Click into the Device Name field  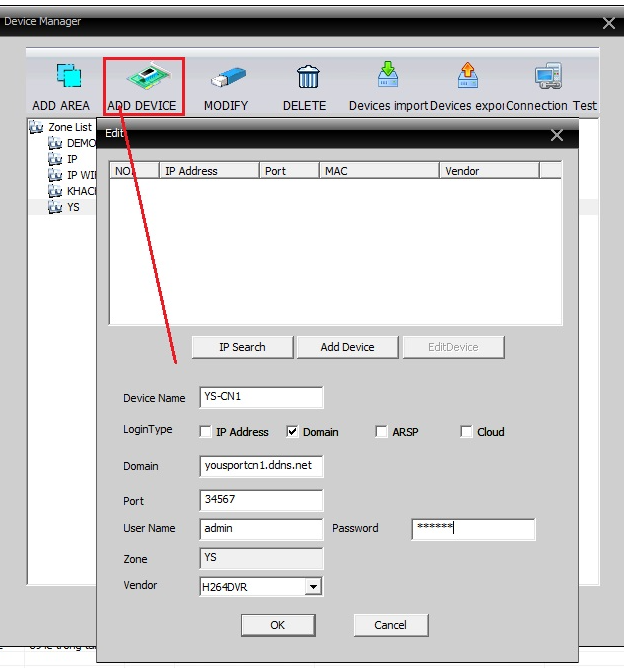click(x=261, y=397)
